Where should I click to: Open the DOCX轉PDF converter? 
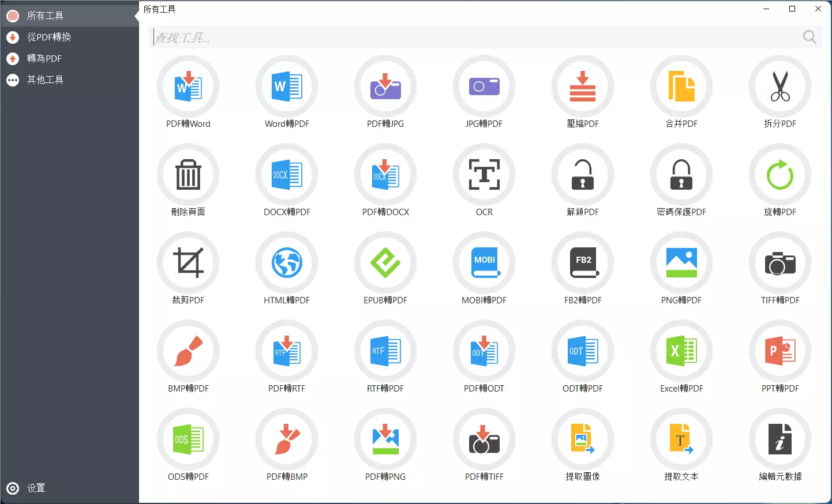pyautogui.click(x=287, y=175)
